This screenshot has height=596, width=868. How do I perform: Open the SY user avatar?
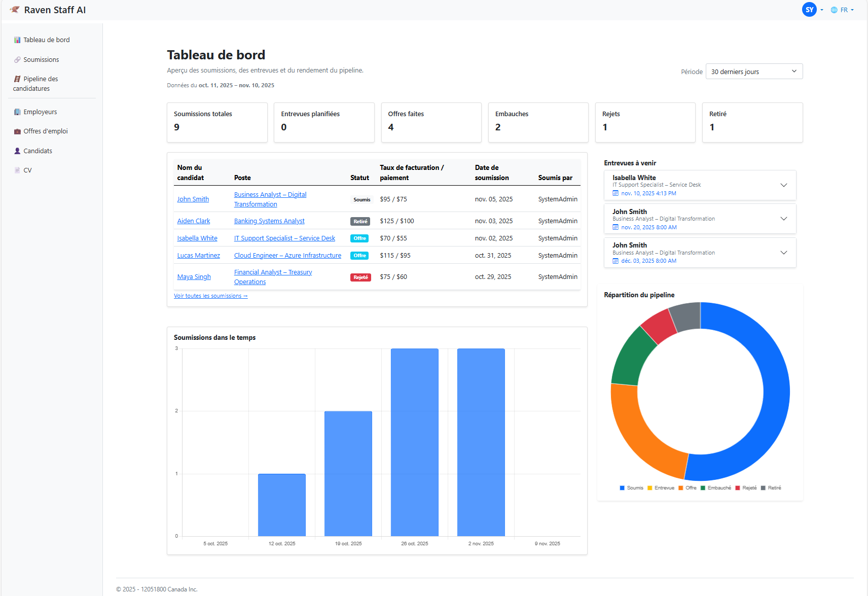[809, 10]
